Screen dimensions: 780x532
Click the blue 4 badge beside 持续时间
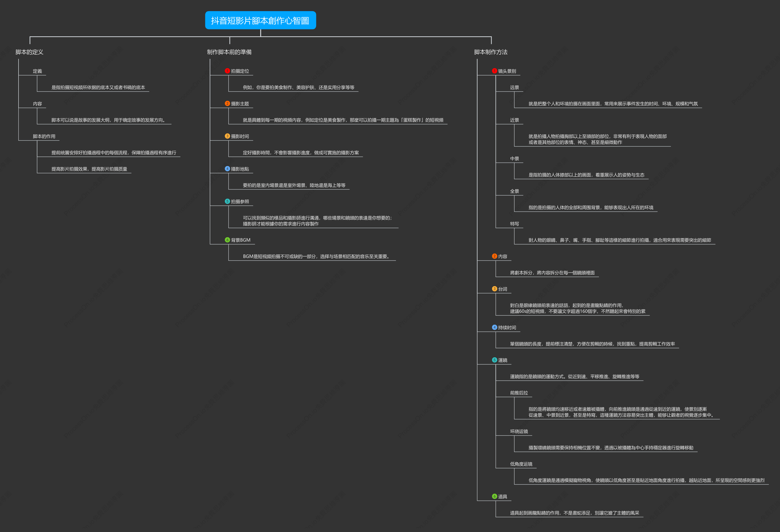click(x=494, y=327)
